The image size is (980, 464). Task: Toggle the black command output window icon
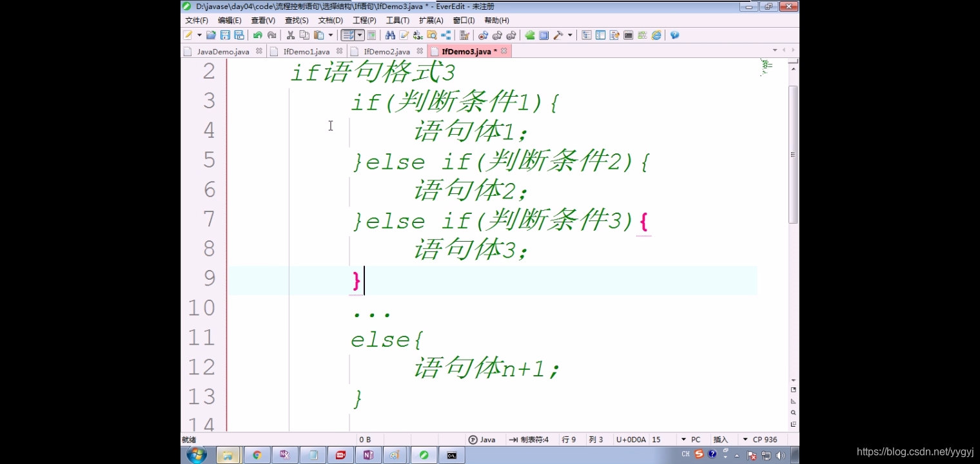point(628,35)
